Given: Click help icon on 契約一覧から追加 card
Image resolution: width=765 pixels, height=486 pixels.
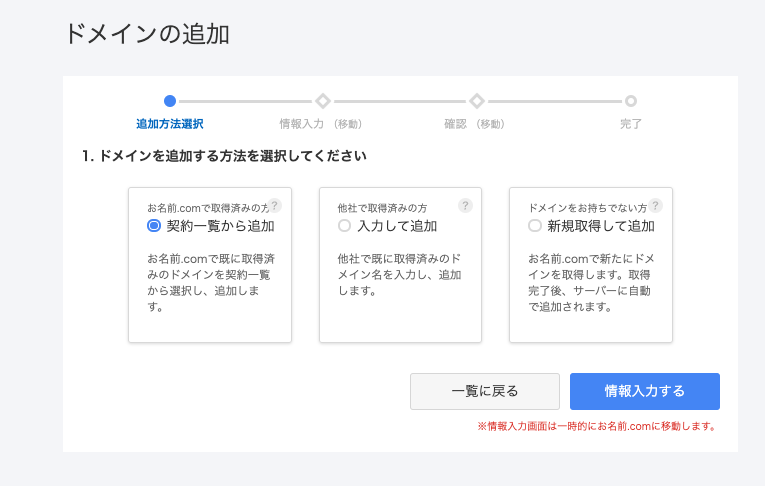Looking at the screenshot, I should 275,205.
